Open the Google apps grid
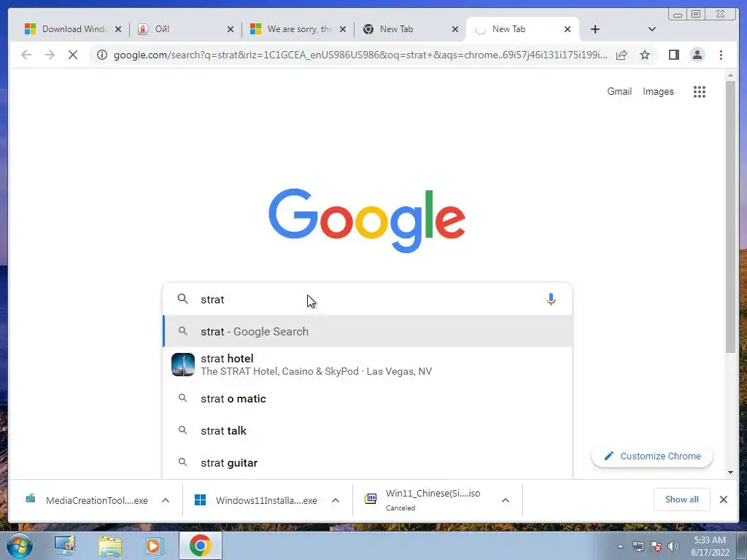The height and width of the screenshot is (560, 747). tap(700, 91)
